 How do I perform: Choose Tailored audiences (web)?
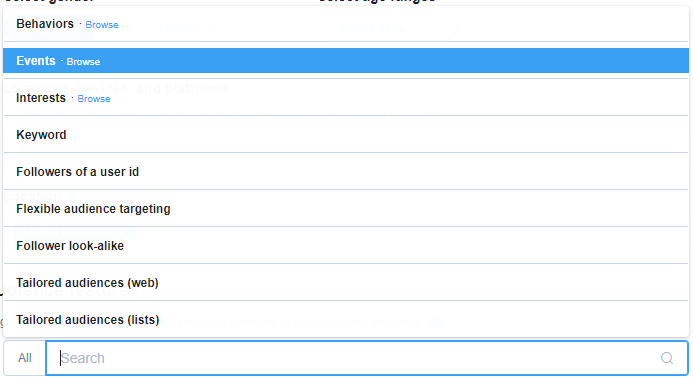click(x=346, y=283)
